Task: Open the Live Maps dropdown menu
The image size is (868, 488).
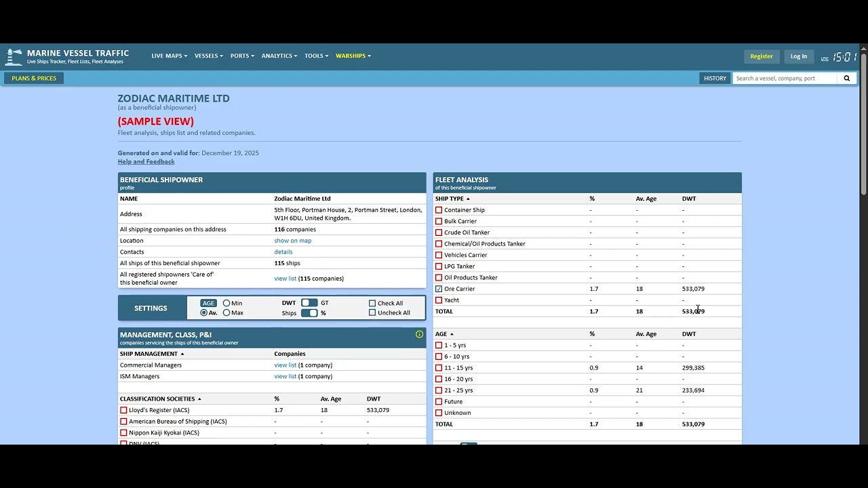Action: pos(169,56)
